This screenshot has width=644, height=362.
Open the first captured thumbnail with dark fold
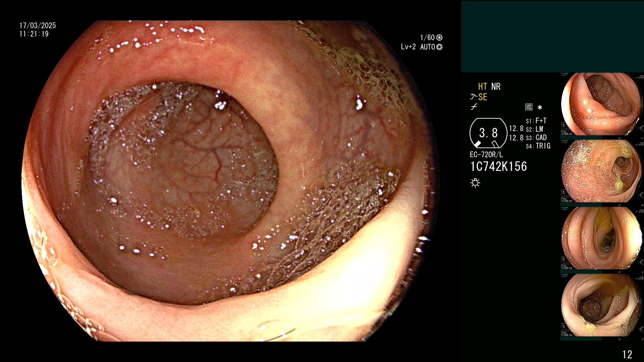coord(601,104)
